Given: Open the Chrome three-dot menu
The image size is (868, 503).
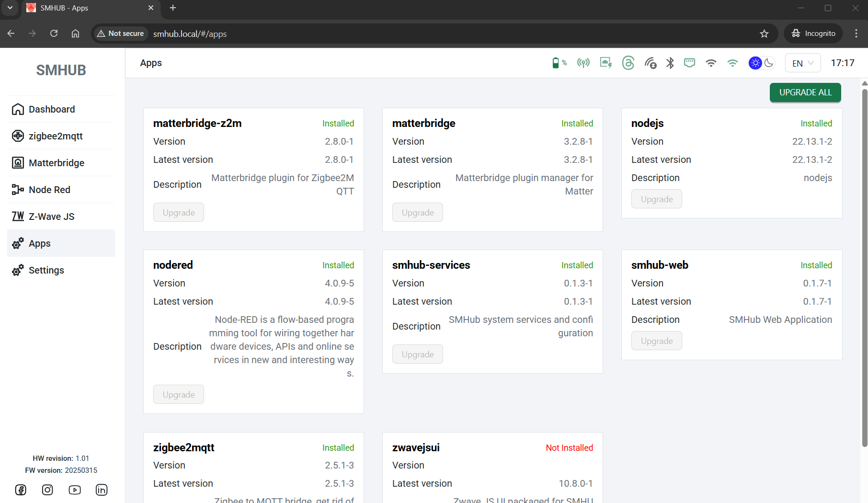Looking at the screenshot, I should 856,34.
